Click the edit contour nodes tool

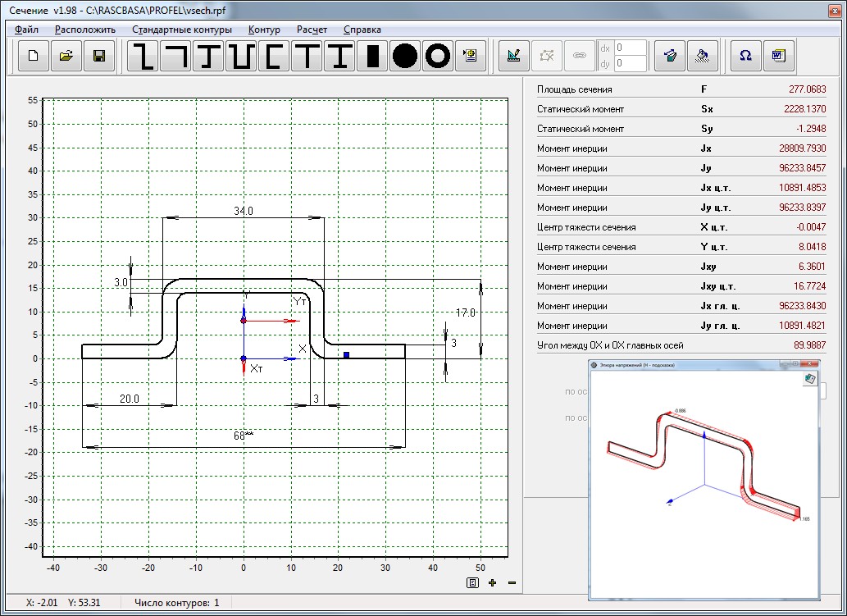(x=547, y=56)
